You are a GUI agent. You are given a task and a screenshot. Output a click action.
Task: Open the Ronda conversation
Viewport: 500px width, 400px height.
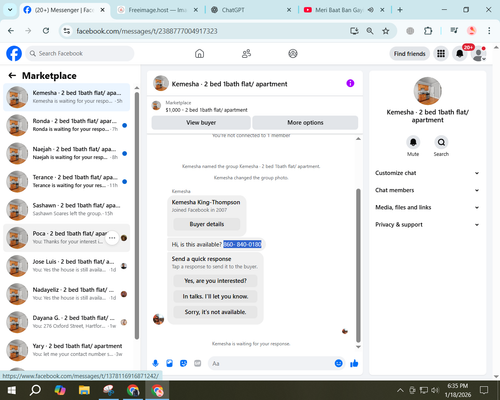pos(67,125)
